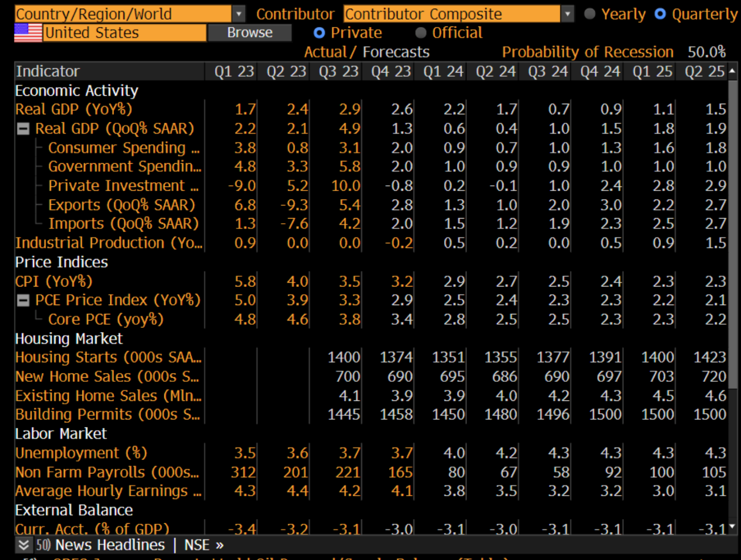Collapse the PCE Price Index (YoY%) group
This screenshot has width=741, height=560.
(23, 300)
